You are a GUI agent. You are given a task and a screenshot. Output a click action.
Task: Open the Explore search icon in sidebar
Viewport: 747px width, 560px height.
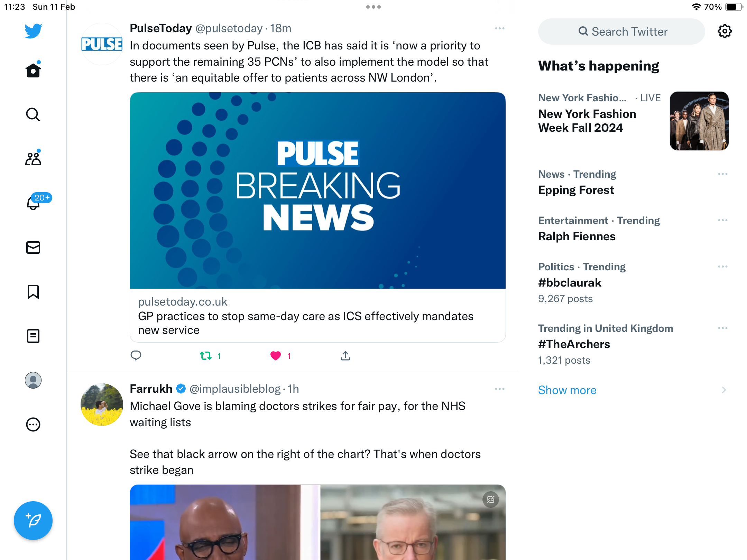pyautogui.click(x=33, y=114)
